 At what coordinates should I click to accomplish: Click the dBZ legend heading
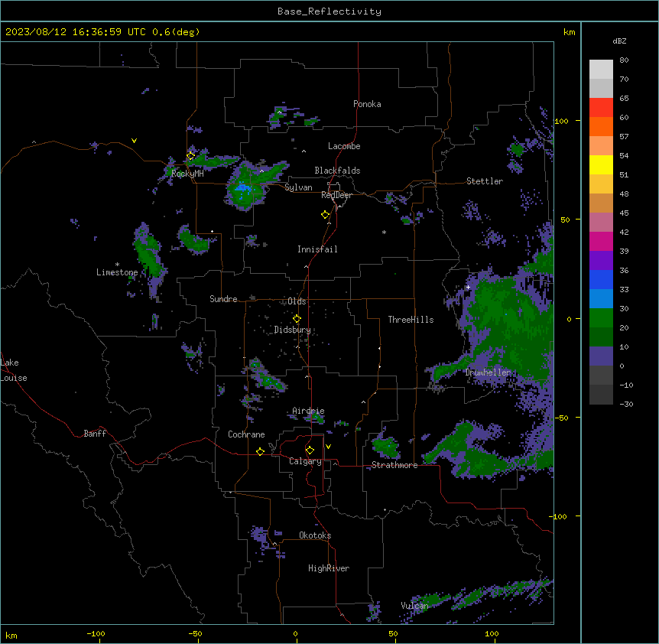coord(619,41)
